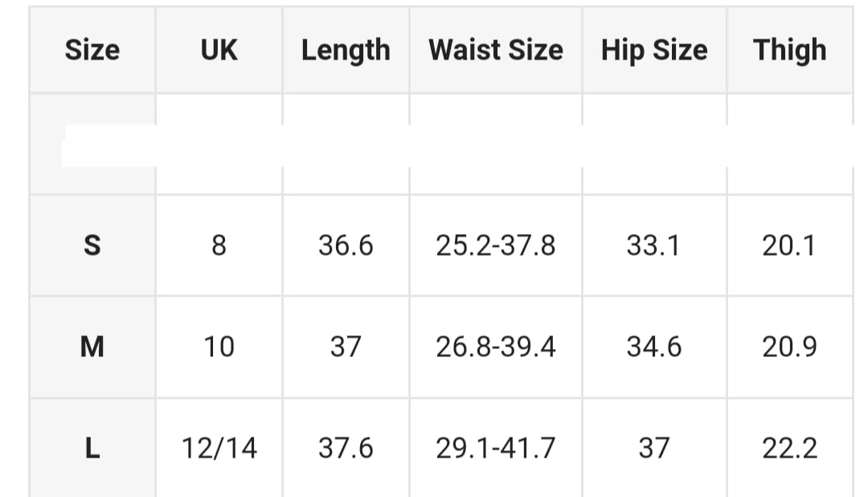Screen dimensions: 868x497
Task: Select waist range 29.1-41.7
Action: coord(496,448)
